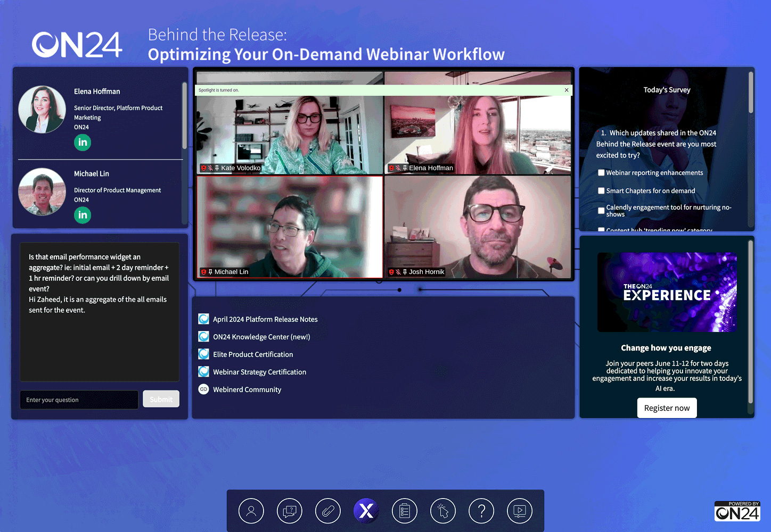Click the pin icon beside Michael Lin
Image resolution: width=771 pixels, height=532 pixels.
pyautogui.click(x=210, y=272)
